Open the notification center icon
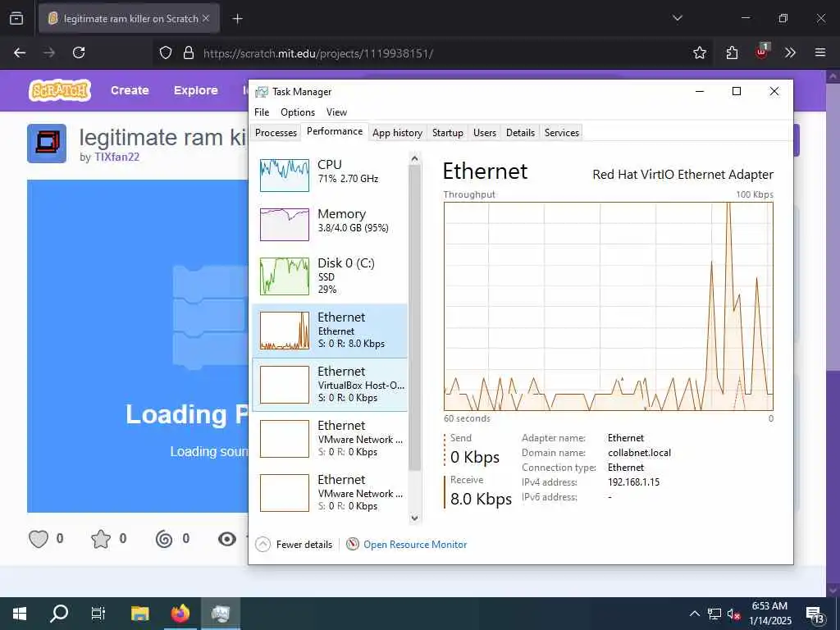The width and height of the screenshot is (840, 630). [815, 615]
